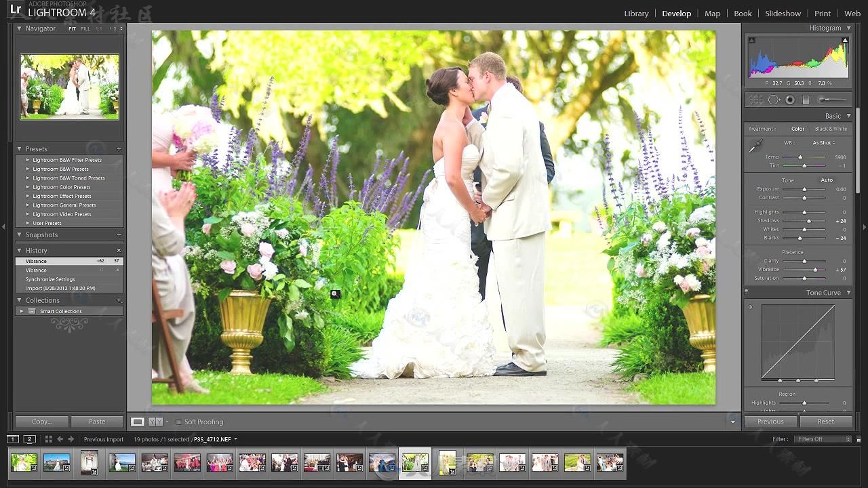Select the Spot Removal tool
The image size is (868, 488).
[x=774, y=100]
